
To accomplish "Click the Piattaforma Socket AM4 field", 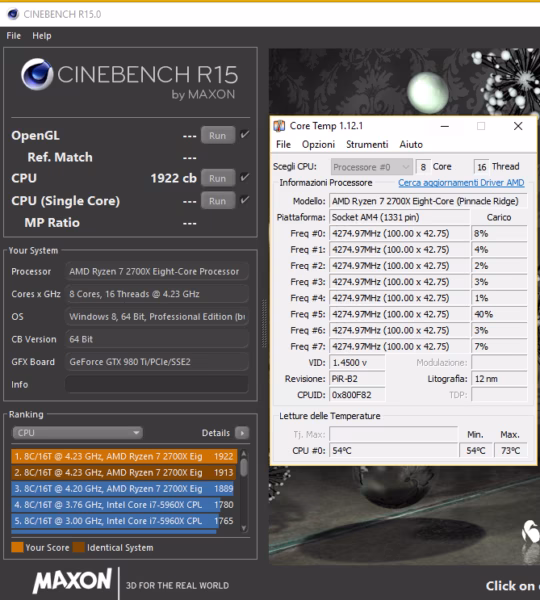I will [x=399, y=217].
